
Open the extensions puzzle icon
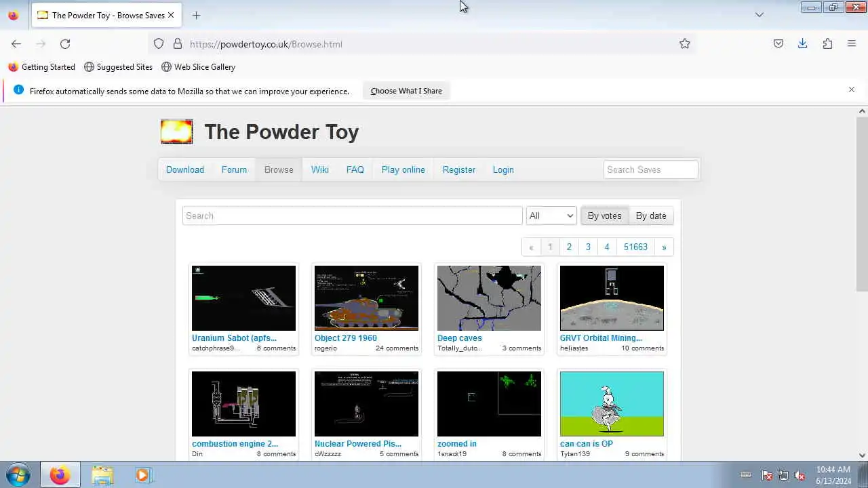[827, 44]
